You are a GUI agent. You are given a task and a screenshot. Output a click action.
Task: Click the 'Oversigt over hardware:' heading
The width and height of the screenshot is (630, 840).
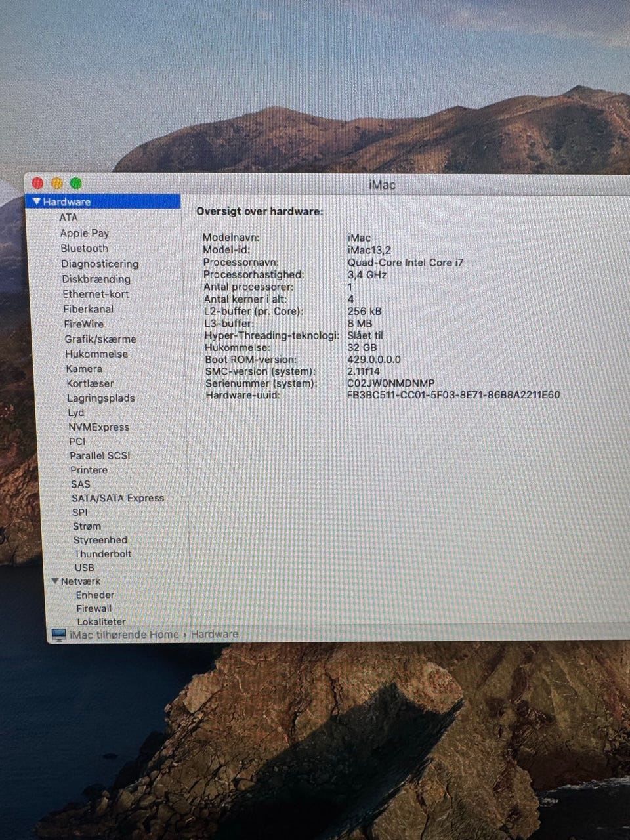pos(260,211)
